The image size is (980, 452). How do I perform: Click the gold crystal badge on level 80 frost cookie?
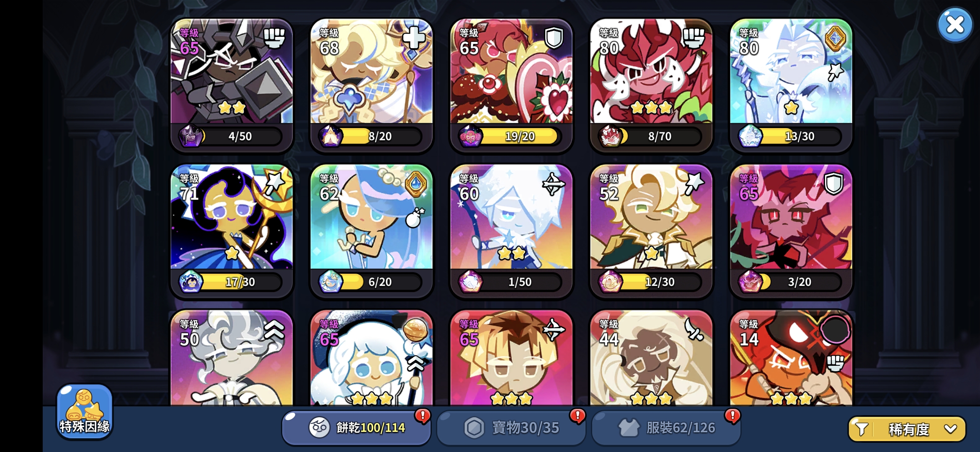(835, 39)
